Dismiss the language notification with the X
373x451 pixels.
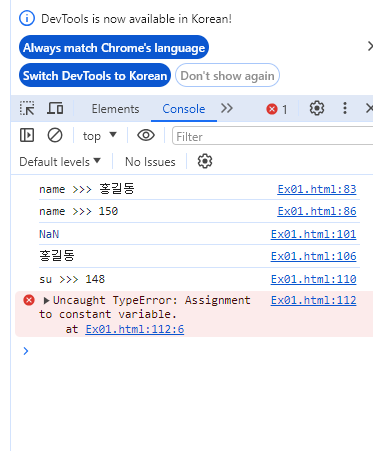[370, 46]
